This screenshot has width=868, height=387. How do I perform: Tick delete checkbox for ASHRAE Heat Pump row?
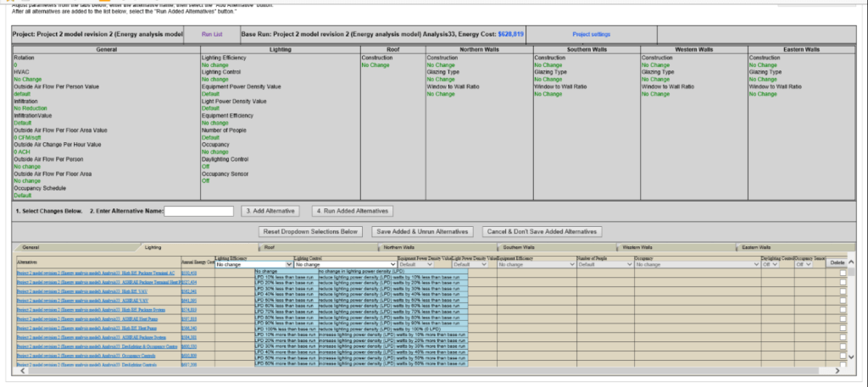click(x=843, y=318)
